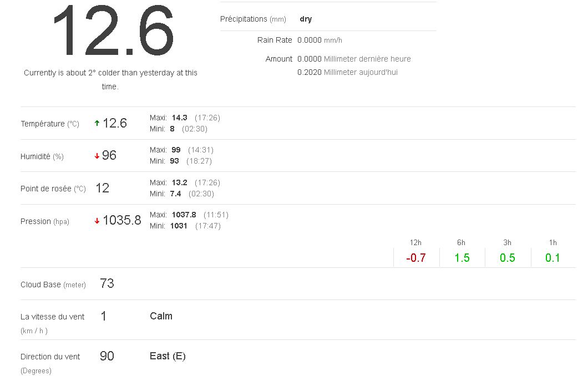Viewport: 588px width, 376px height.
Task: Click the Cloud Base value 73
Action: pyautogui.click(x=107, y=284)
